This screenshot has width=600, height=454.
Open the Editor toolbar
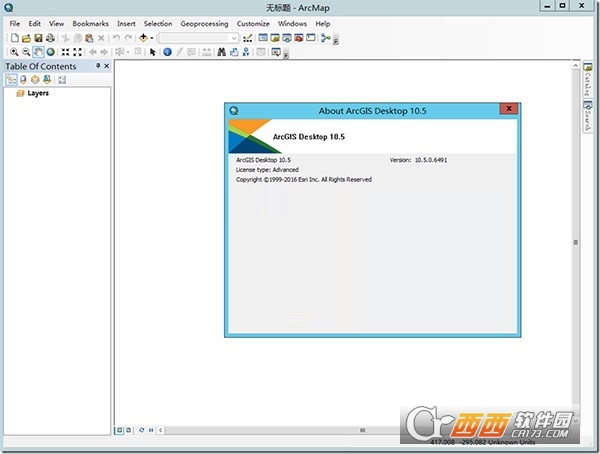click(248, 38)
